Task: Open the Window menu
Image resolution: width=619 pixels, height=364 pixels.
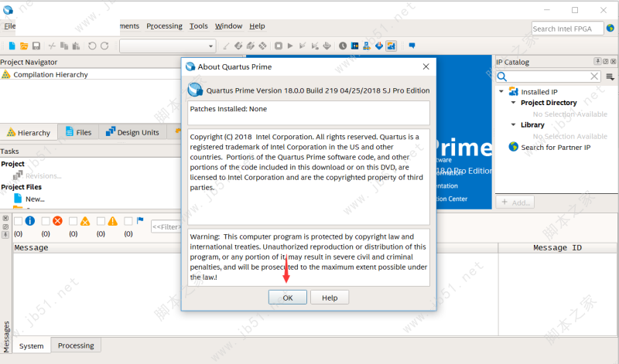Action: [x=228, y=26]
